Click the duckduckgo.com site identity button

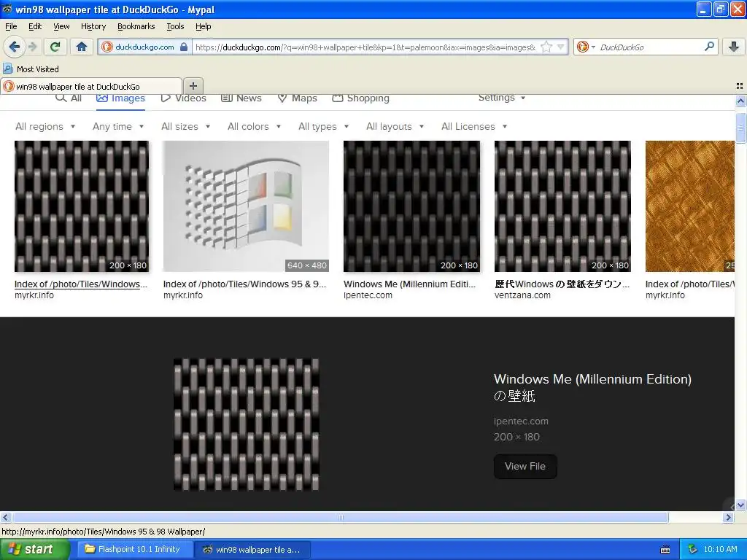(144, 47)
